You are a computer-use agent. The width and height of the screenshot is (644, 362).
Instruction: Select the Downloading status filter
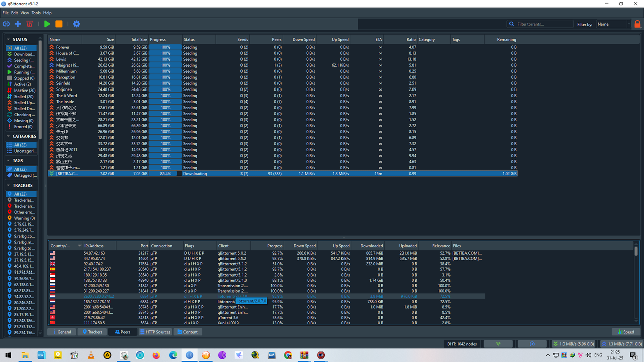coord(21,54)
